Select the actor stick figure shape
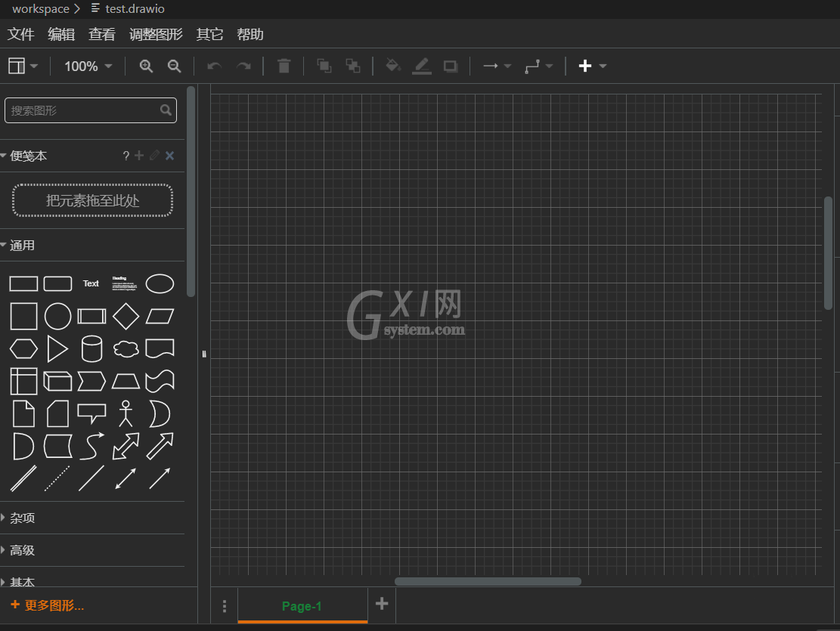This screenshot has height=631, width=840. 126,413
